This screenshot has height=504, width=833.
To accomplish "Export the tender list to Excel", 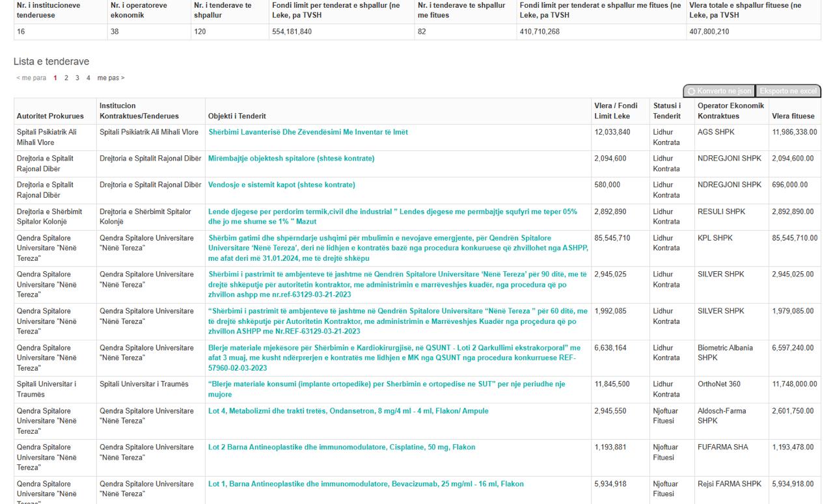I will tap(787, 91).
